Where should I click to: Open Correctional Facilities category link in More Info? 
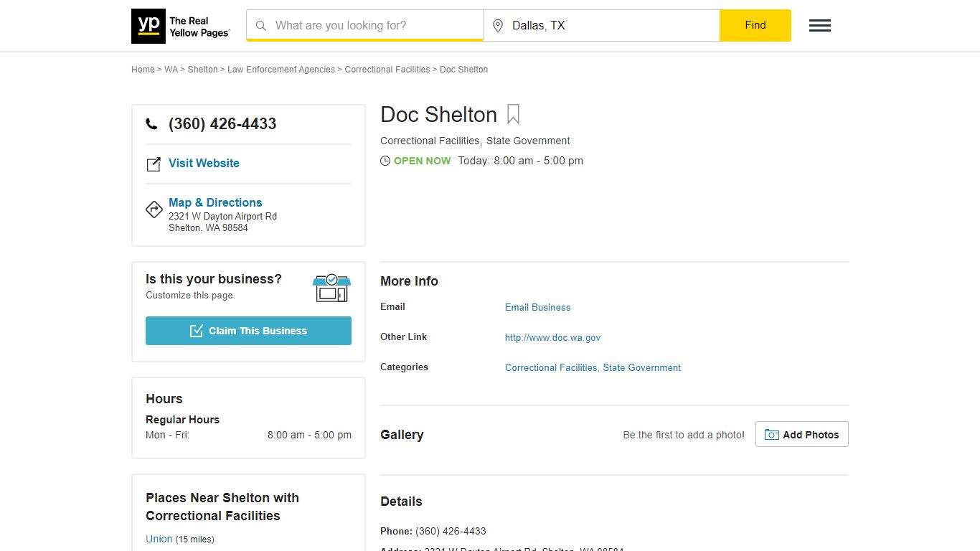[551, 367]
